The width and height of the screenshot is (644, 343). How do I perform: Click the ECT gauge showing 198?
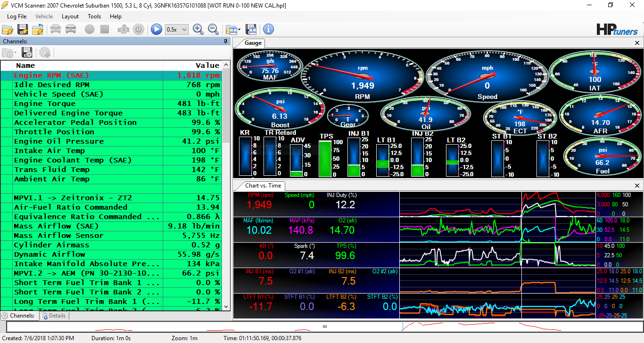520,118
